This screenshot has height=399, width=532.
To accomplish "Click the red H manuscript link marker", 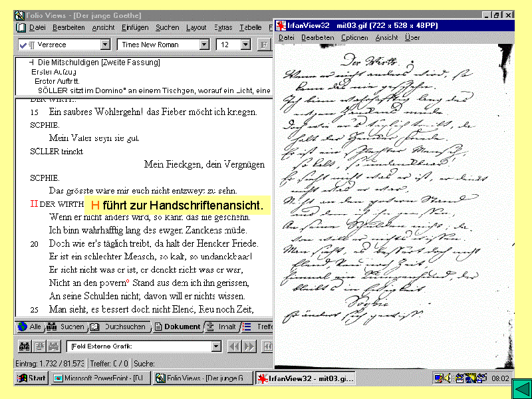I will (33, 203).
